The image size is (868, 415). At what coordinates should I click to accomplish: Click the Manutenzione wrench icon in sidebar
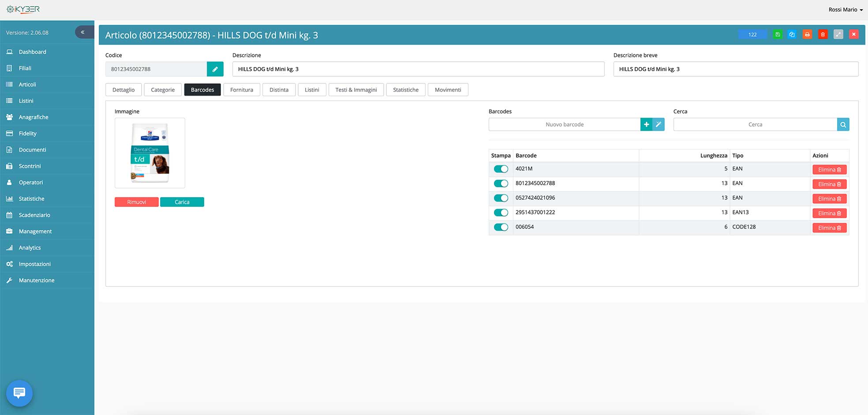(x=9, y=280)
